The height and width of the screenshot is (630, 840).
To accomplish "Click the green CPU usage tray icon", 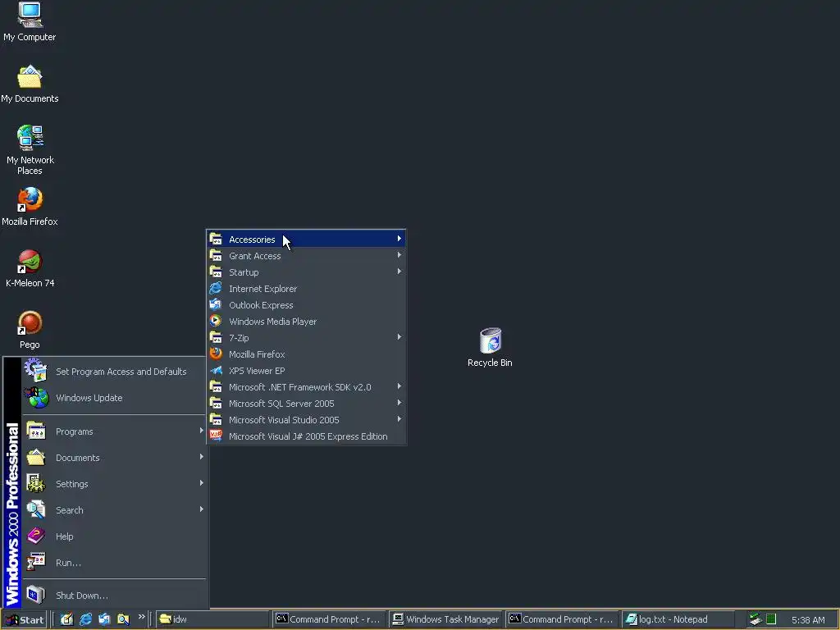I will coord(771,619).
